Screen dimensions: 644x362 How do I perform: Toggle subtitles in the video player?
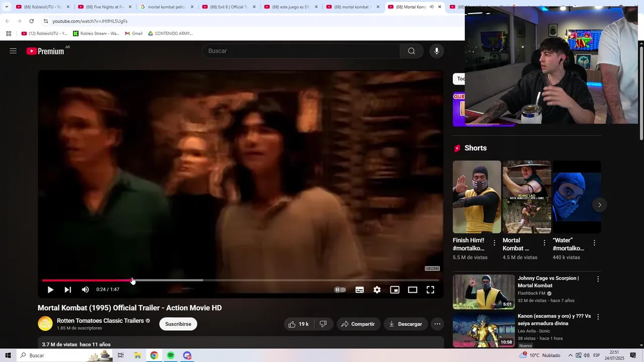coord(360,290)
